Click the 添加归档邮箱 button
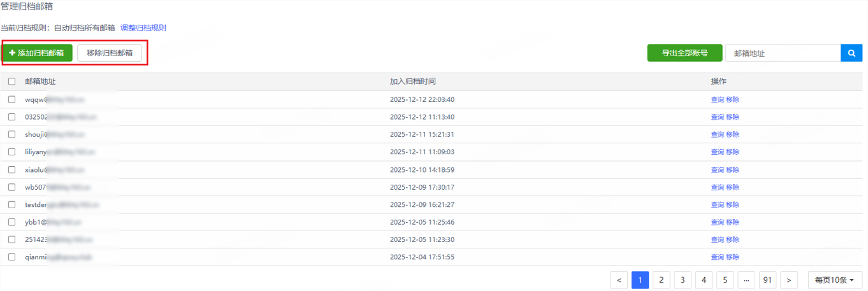 [37, 53]
